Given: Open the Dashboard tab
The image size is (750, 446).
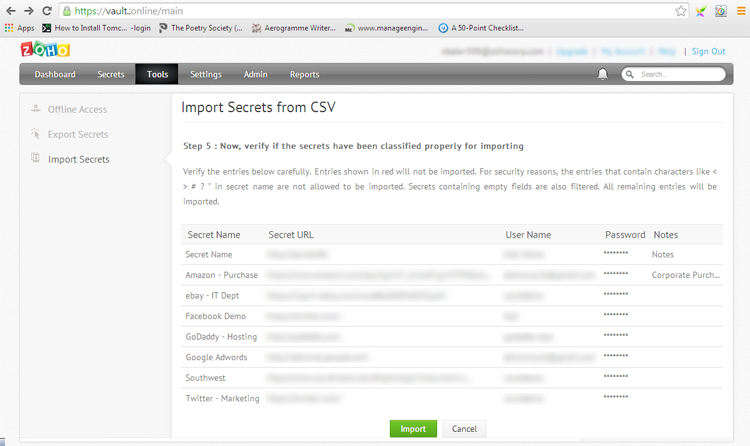Looking at the screenshot, I should tap(55, 74).
